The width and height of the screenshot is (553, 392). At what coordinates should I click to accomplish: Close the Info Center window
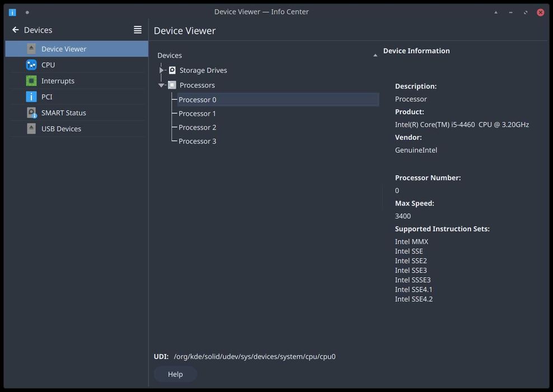[x=540, y=12]
